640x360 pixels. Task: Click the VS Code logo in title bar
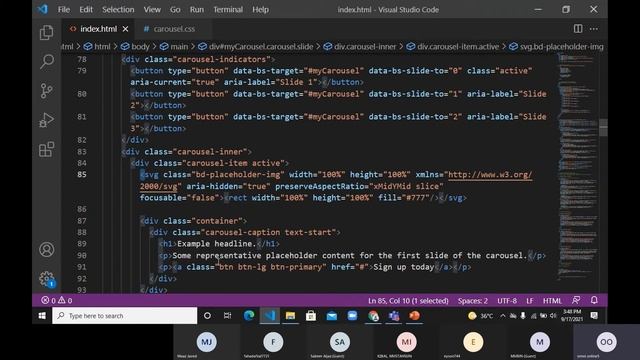(42, 9)
